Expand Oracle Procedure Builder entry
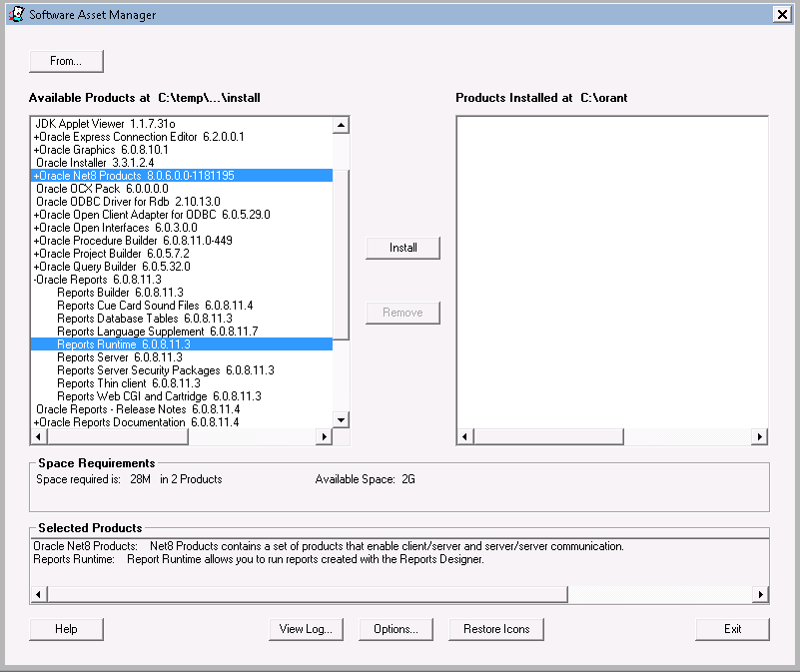This screenshot has width=800, height=672. (x=36, y=241)
